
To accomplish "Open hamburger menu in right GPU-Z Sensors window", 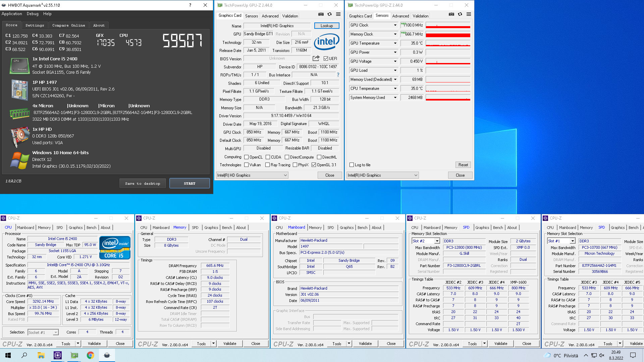I will tap(469, 14).
